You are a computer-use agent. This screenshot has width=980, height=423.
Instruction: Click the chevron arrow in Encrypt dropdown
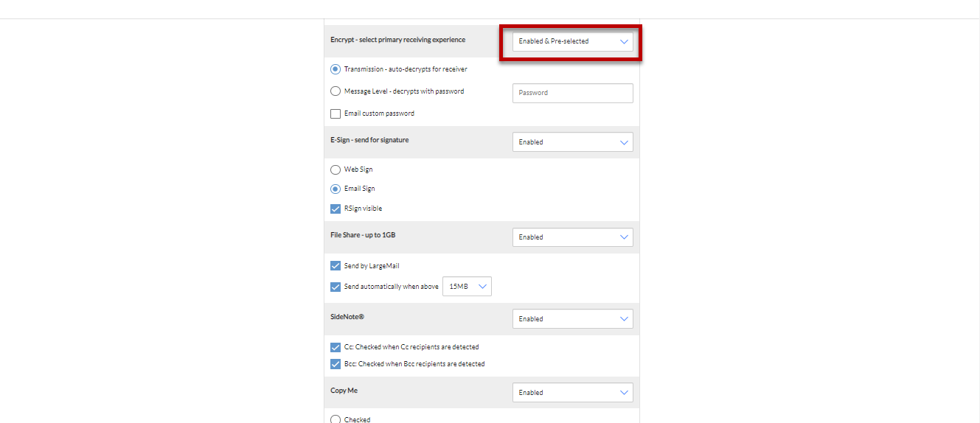coord(624,41)
